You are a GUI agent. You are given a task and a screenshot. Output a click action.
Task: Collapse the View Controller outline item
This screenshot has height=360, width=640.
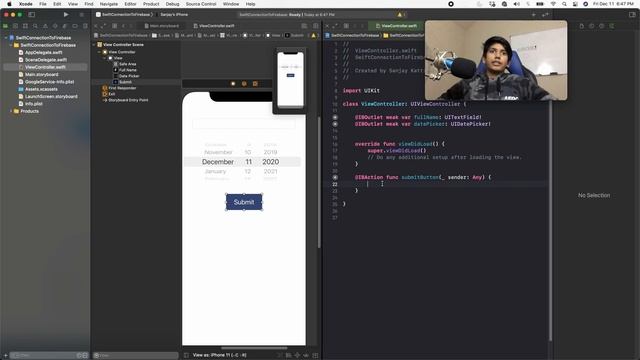click(99, 52)
